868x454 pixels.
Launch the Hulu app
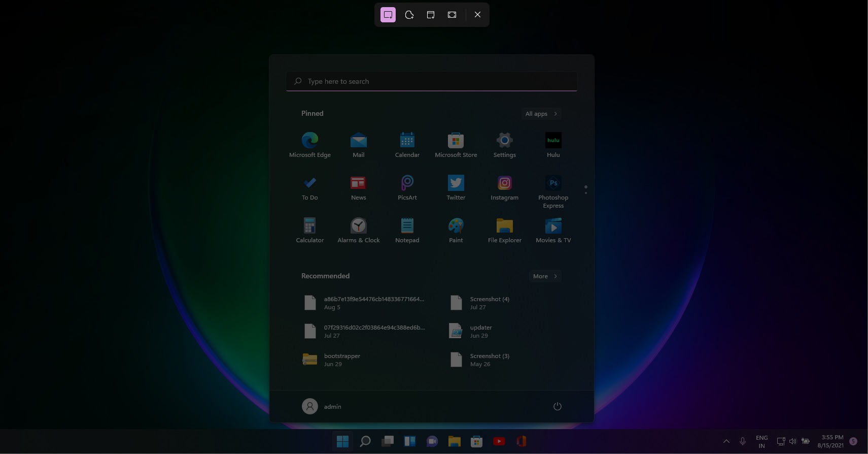tap(553, 145)
